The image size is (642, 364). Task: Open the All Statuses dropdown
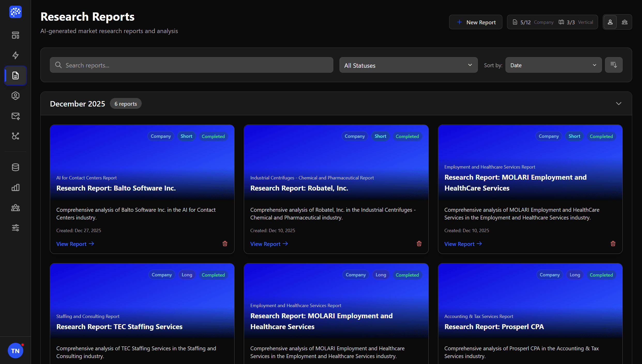pos(409,65)
